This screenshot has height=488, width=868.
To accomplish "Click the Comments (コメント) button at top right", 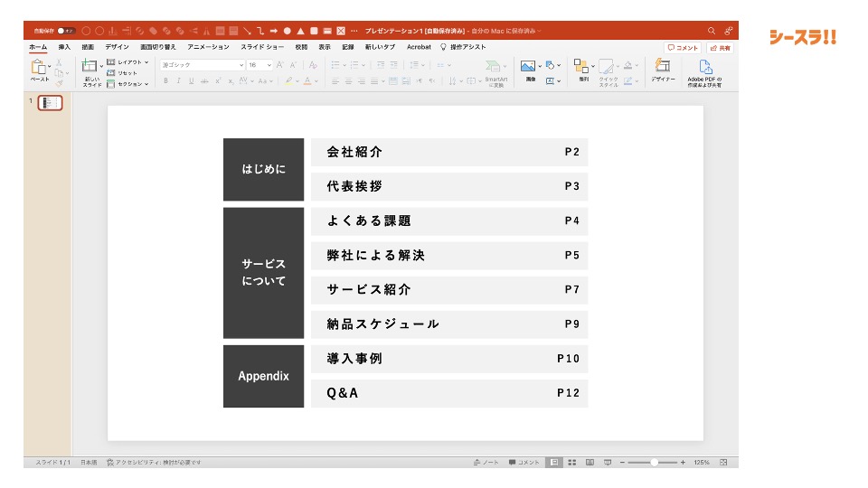I will tap(683, 48).
